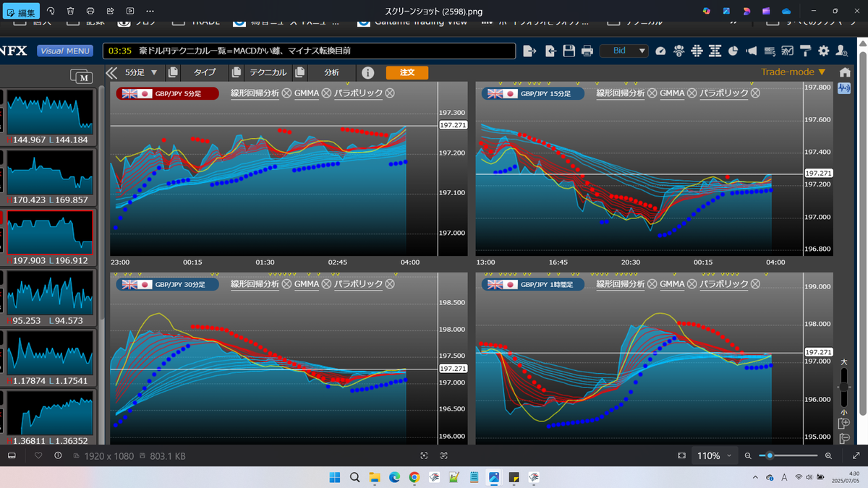The height and width of the screenshot is (488, 868).
Task: Open GMMA settings on 1時間足 chart
Action: pos(672,284)
